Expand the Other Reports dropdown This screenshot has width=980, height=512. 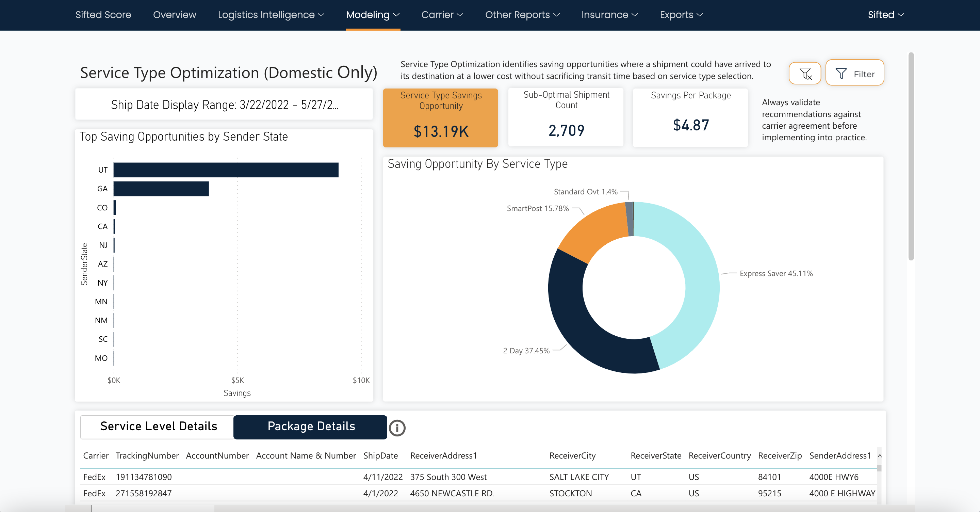pyautogui.click(x=522, y=15)
